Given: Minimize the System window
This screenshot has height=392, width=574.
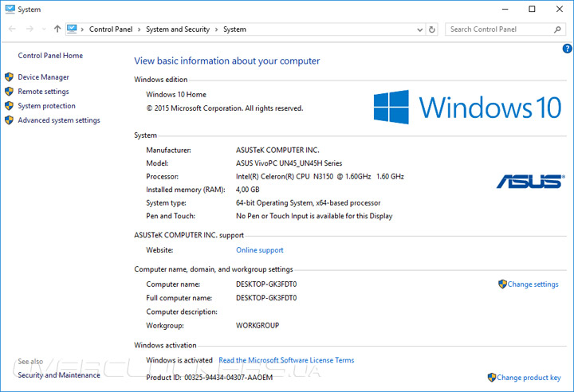Looking at the screenshot, I should click(505, 9).
